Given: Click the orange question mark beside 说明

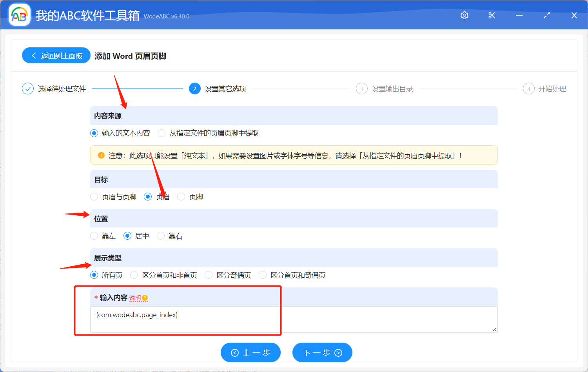Looking at the screenshot, I should click(145, 298).
